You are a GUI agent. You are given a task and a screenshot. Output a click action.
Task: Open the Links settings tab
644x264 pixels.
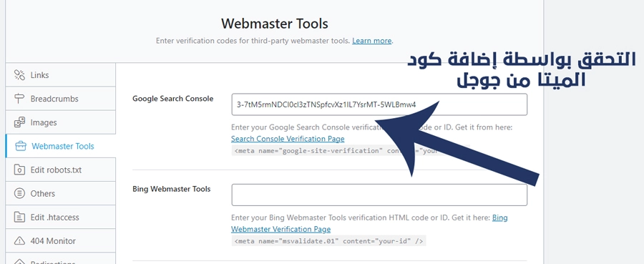(61, 74)
